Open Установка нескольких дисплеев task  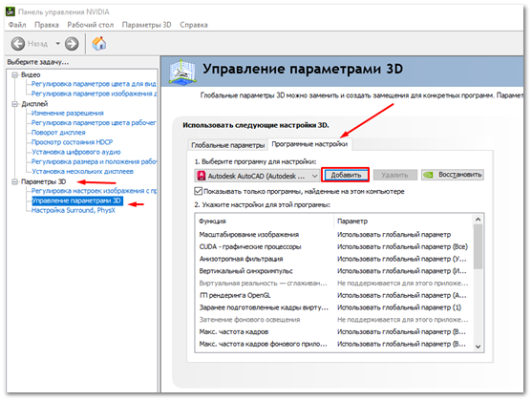82,171
